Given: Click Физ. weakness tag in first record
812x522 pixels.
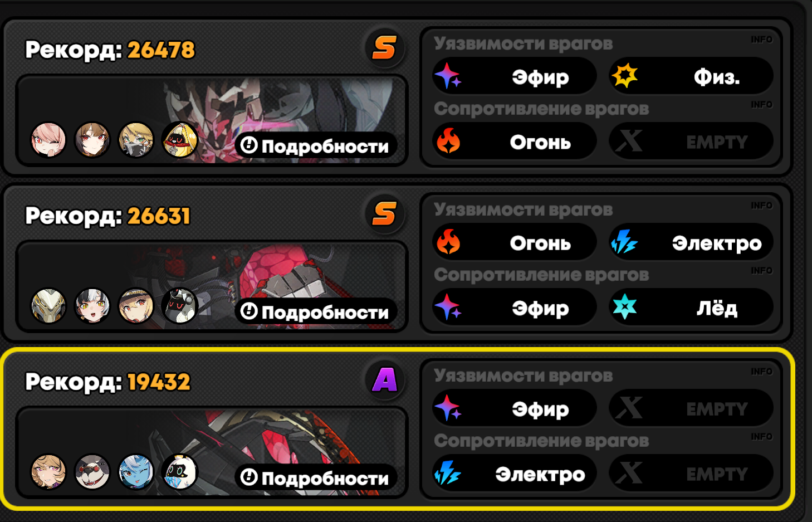Looking at the screenshot, I should [691, 76].
